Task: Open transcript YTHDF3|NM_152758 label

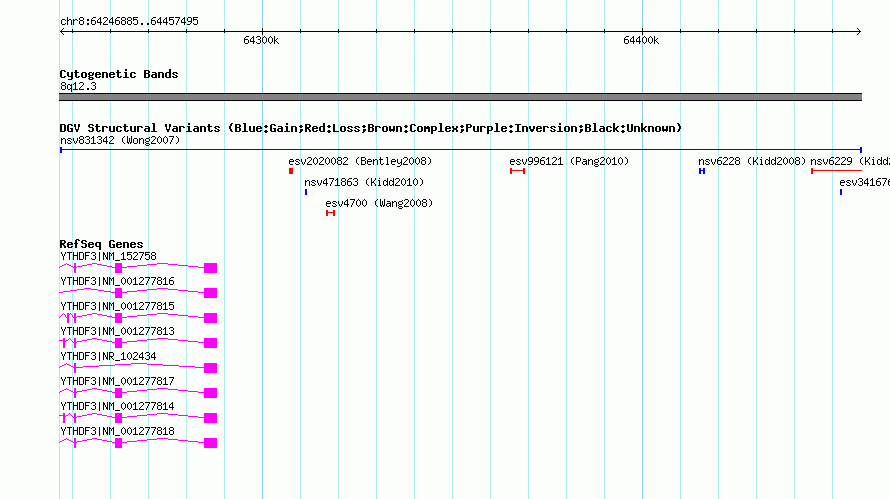Action: tap(108, 257)
